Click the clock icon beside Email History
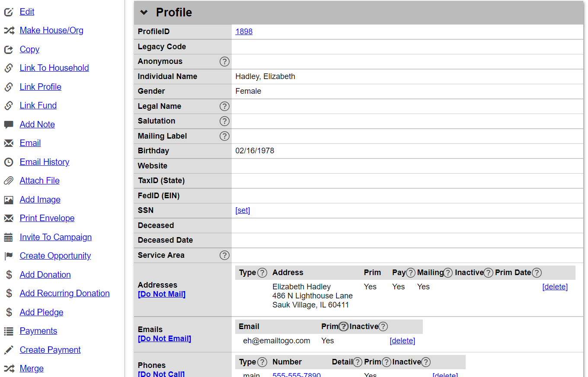This screenshot has height=377, width=588. click(x=9, y=162)
